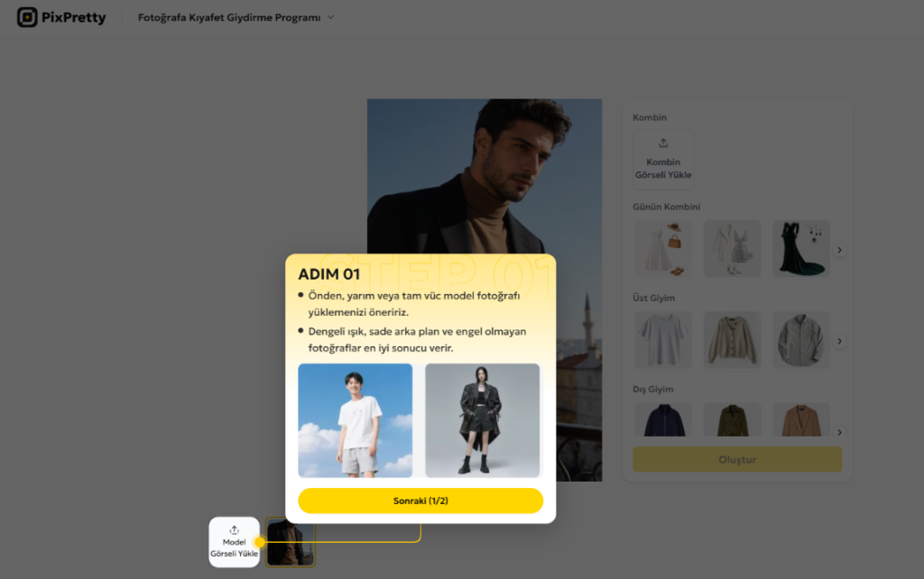Select the dark green gown outfit
924x579 pixels.
click(x=800, y=249)
